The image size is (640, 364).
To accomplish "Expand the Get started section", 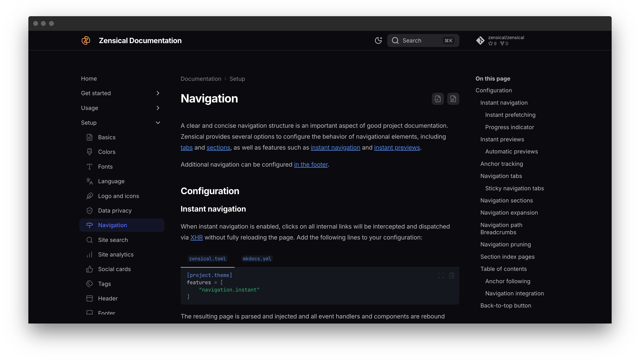I will 158,93.
